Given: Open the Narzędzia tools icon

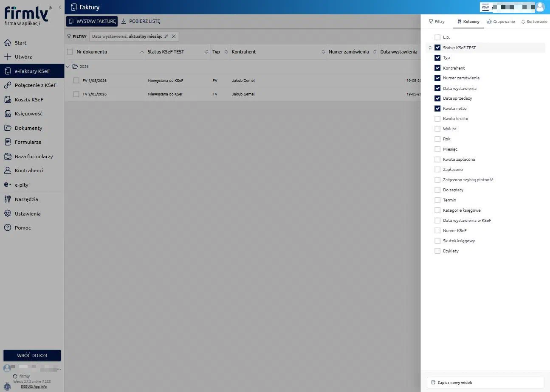Looking at the screenshot, I should click(7, 199).
